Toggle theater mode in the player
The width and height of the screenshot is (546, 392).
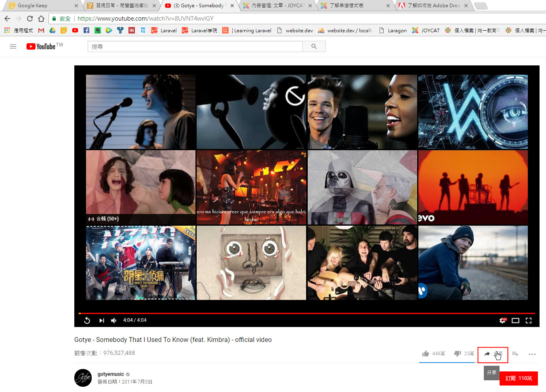coord(515,321)
